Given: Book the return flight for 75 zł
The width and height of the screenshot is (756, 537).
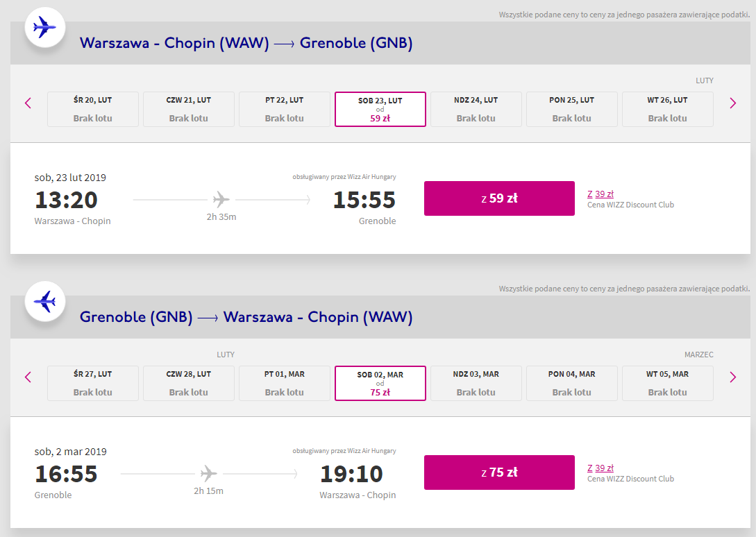Looking at the screenshot, I should click(x=499, y=472).
